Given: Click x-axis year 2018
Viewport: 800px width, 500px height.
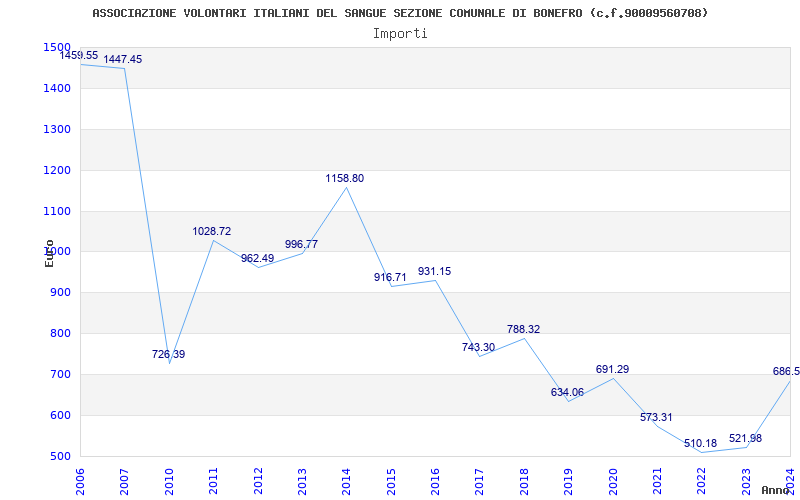Looking at the screenshot, I should click(x=524, y=482).
